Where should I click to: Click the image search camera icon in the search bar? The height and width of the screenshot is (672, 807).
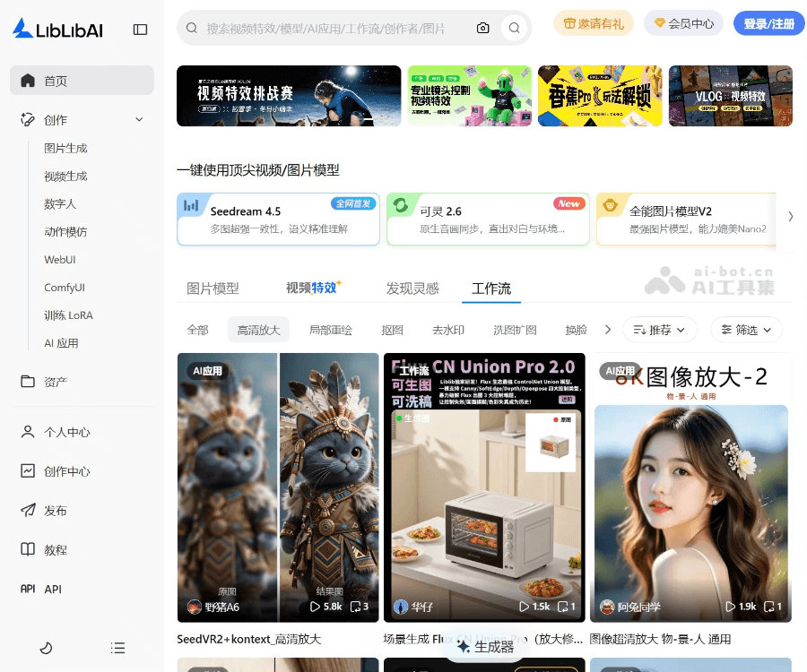tap(483, 28)
